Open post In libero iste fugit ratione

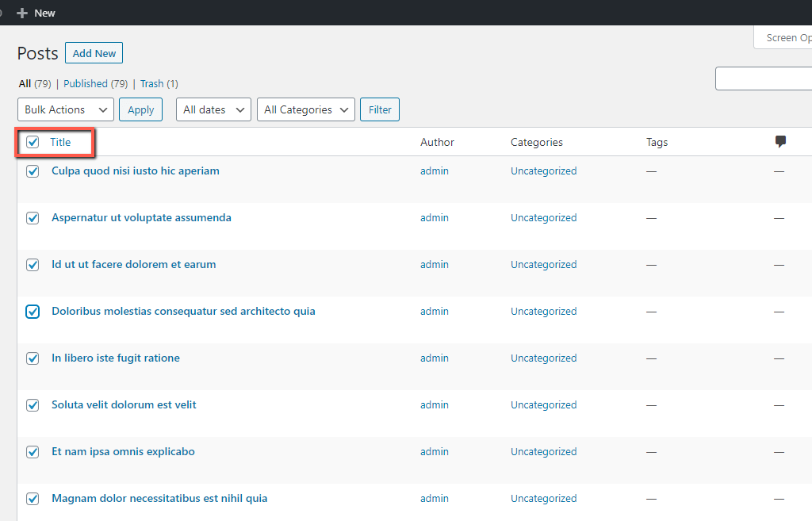[116, 358]
